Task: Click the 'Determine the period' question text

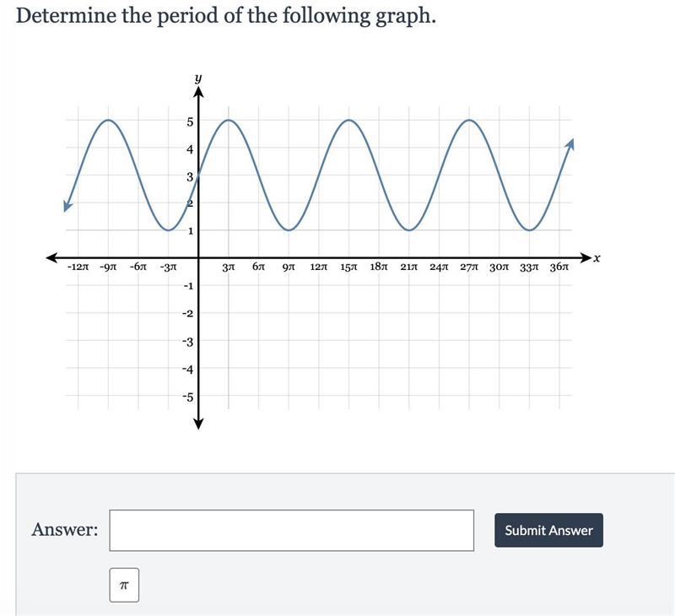Action: click(225, 16)
